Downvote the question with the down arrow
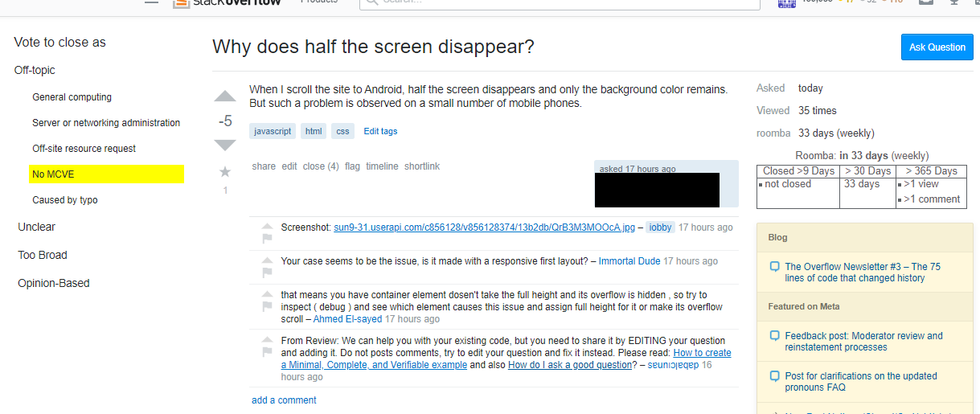980x414 pixels. [x=225, y=145]
